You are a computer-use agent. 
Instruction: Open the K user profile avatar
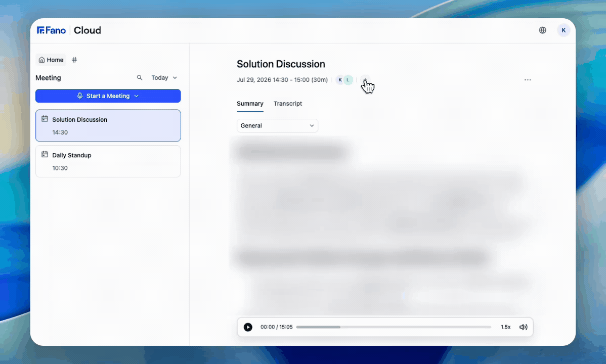click(564, 30)
